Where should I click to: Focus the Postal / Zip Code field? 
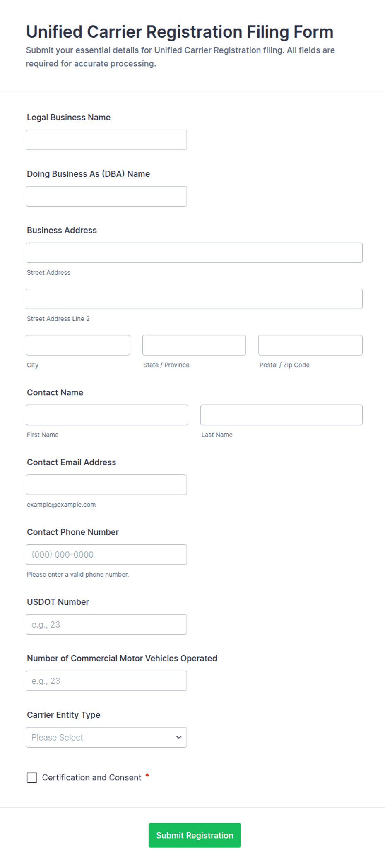click(x=310, y=345)
